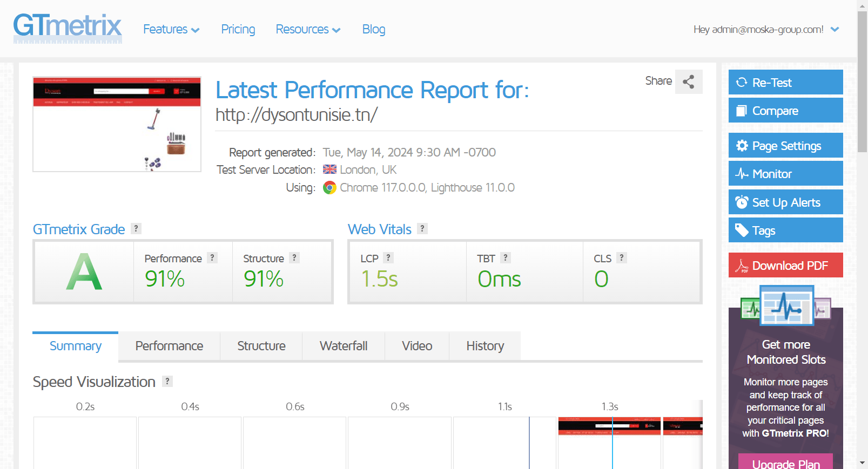Click the Re-Test refresh icon
The width and height of the screenshot is (868, 469).
[742, 82]
